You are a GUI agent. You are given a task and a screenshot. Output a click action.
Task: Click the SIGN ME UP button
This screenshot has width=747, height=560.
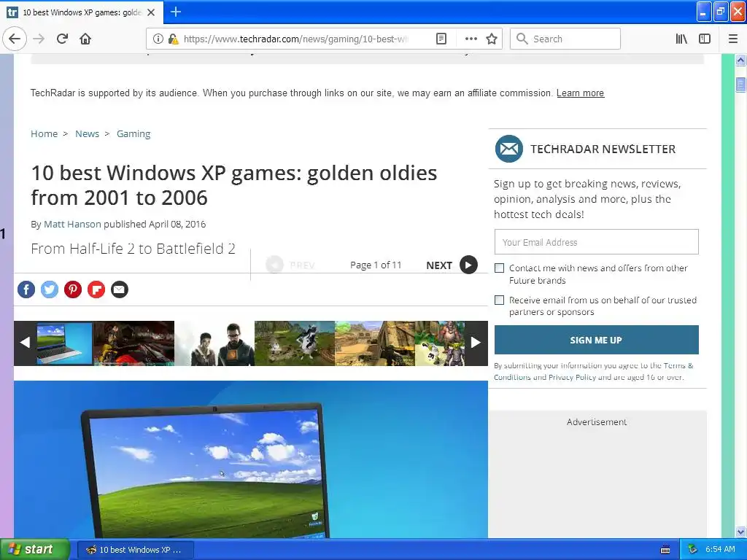[597, 340]
